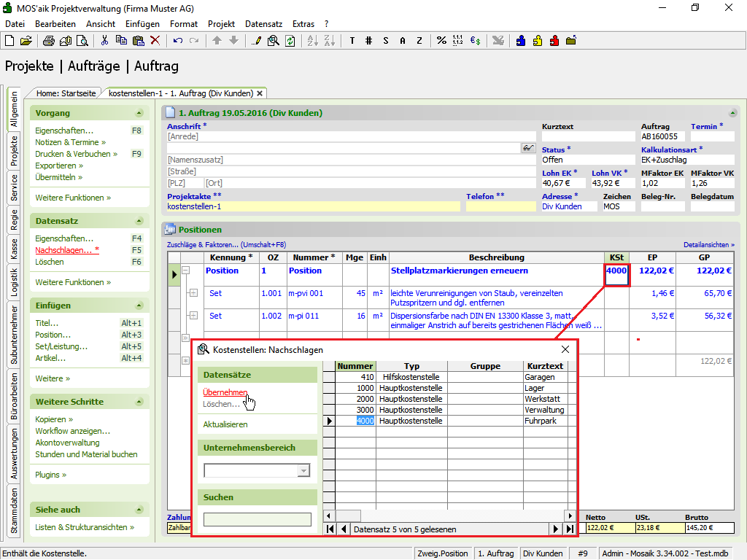Click the euro-dollar currency toolbar icon
Viewport: 747px width, 560px height.
[x=475, y=41]
